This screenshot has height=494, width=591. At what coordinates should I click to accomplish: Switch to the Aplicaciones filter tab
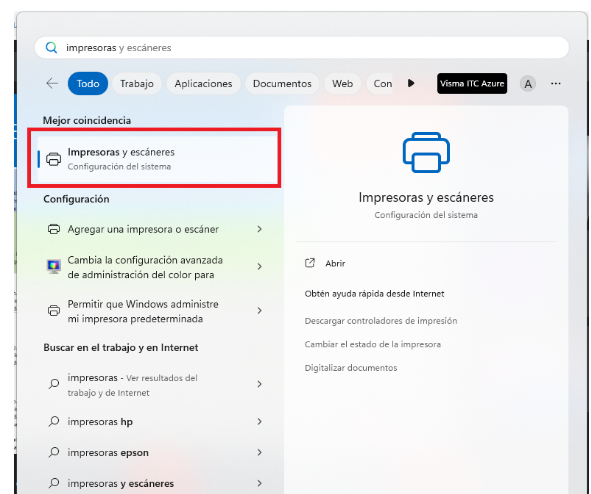[x=203, y=84]
